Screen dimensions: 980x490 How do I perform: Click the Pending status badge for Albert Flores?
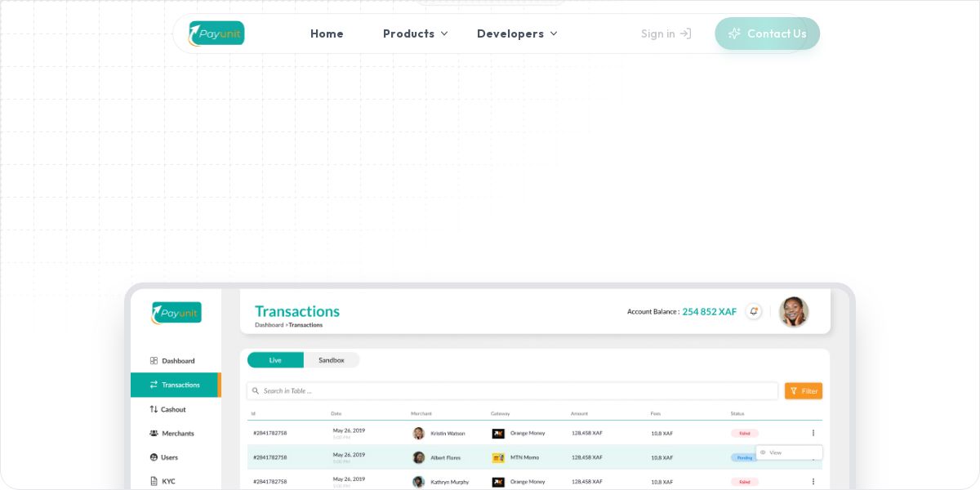pyautogui.click(x=744, y=458)
